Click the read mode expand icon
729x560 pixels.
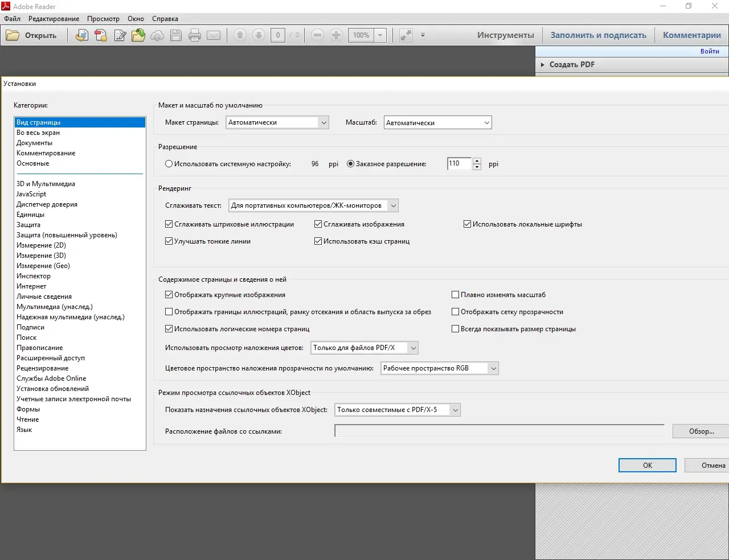pos(406,35)
